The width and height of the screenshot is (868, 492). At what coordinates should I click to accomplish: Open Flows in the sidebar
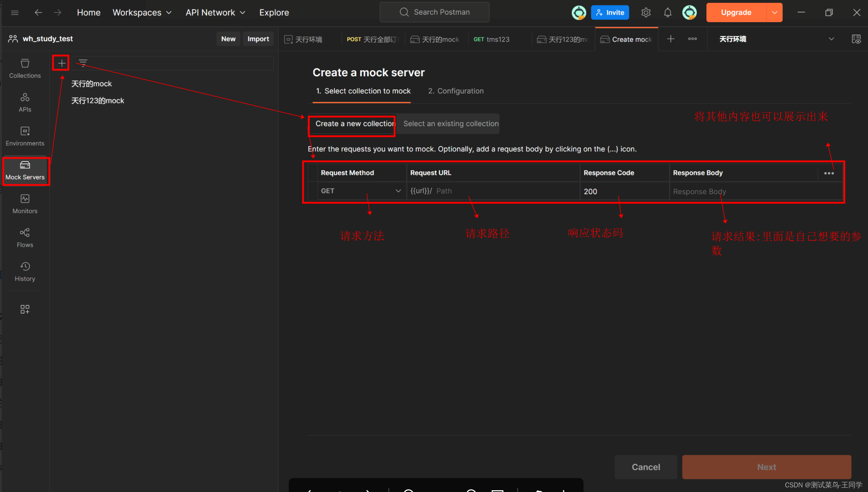tap(25, 238)
